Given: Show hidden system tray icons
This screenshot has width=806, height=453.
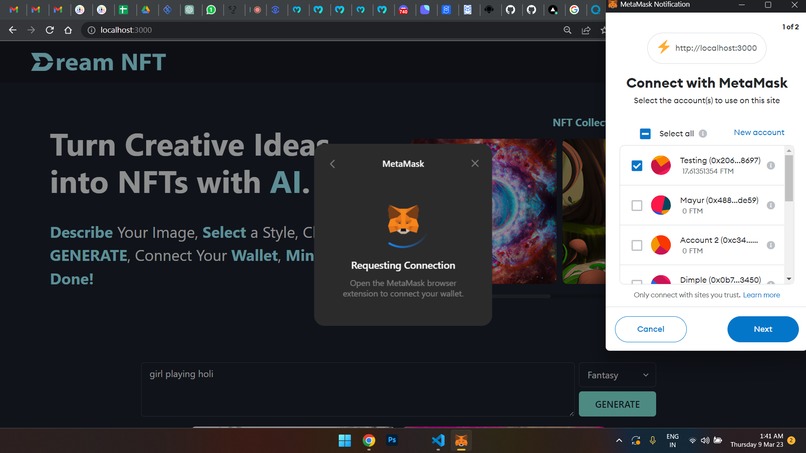Looking at the screenshot, I should [x=619, y=441].
